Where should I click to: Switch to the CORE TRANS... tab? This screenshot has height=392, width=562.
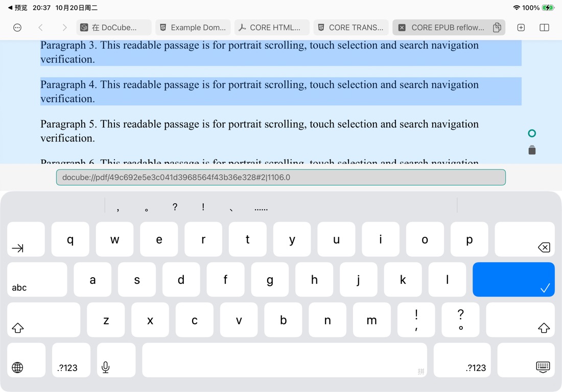tap(351, 28)
